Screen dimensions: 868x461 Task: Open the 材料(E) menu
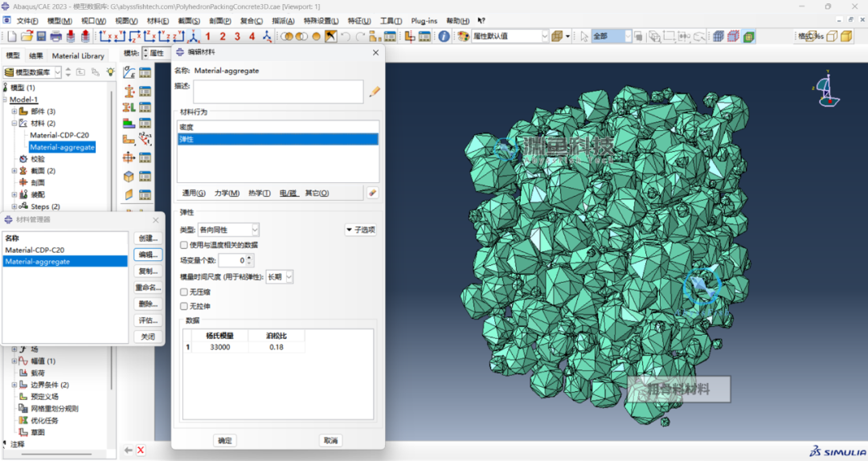158,20
